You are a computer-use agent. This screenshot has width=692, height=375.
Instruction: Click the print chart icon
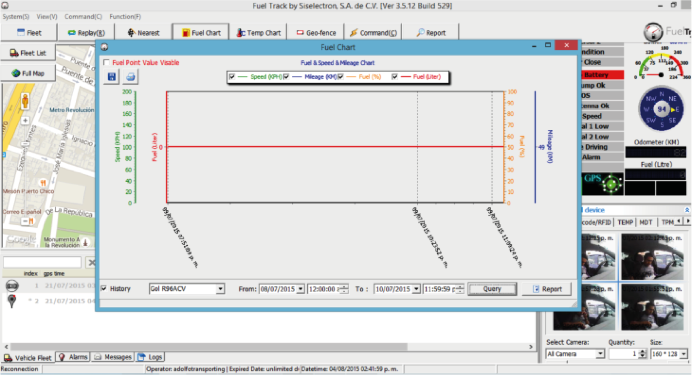[130, 77]
